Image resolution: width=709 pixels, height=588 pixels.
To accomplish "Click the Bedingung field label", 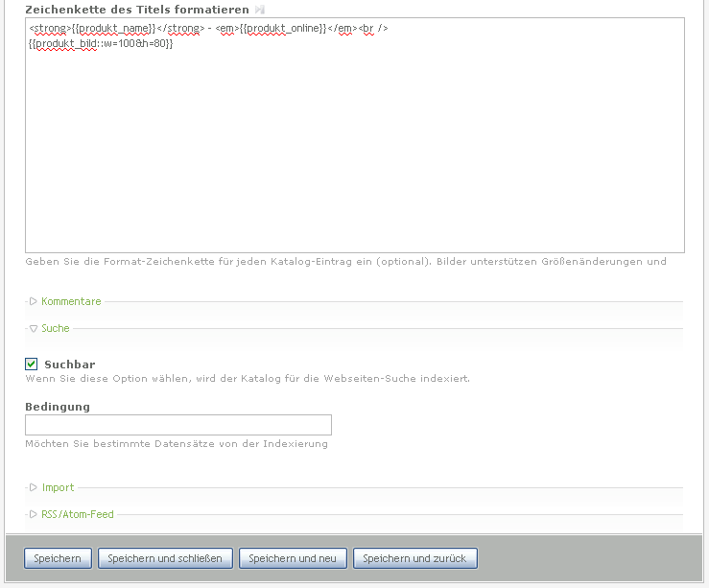I will coord(58,407).
